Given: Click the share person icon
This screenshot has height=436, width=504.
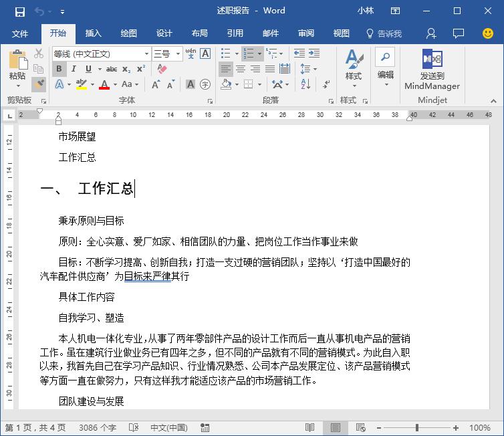Looking at the screenshot, I should click(x=430, y=33).
